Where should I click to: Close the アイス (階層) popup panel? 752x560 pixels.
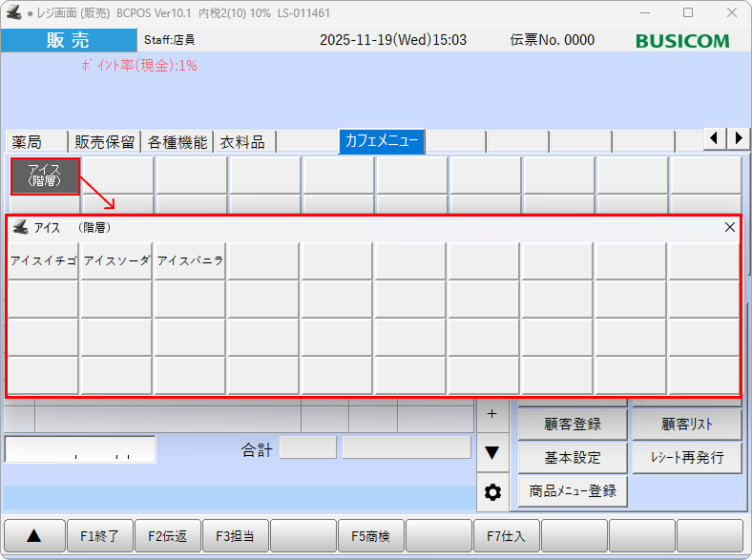tap(730, 227)
